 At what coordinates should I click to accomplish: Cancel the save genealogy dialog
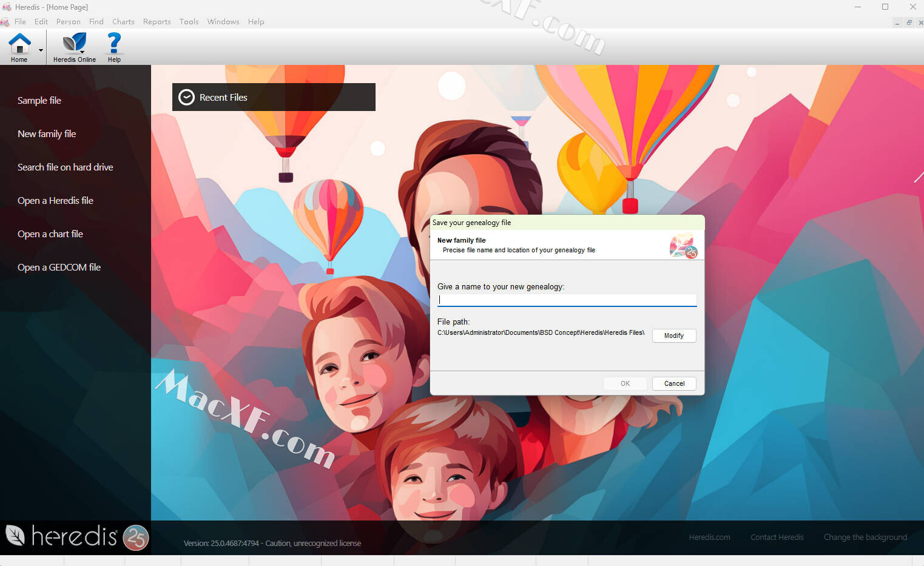pos(673,383)
